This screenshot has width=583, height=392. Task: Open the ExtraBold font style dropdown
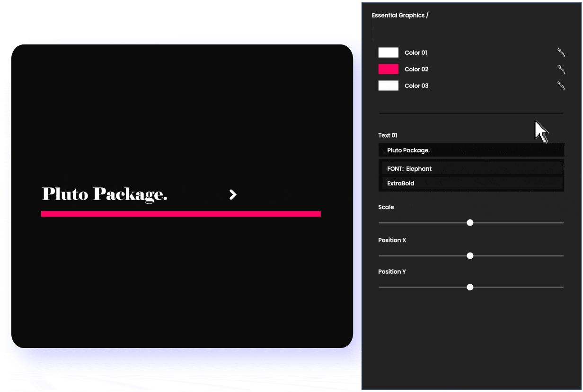point(471,183)
